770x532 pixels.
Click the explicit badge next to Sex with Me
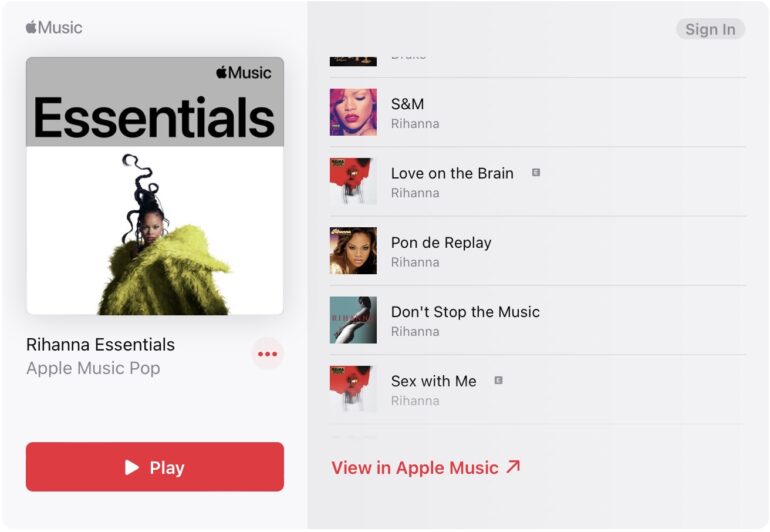tap(498, 380)
